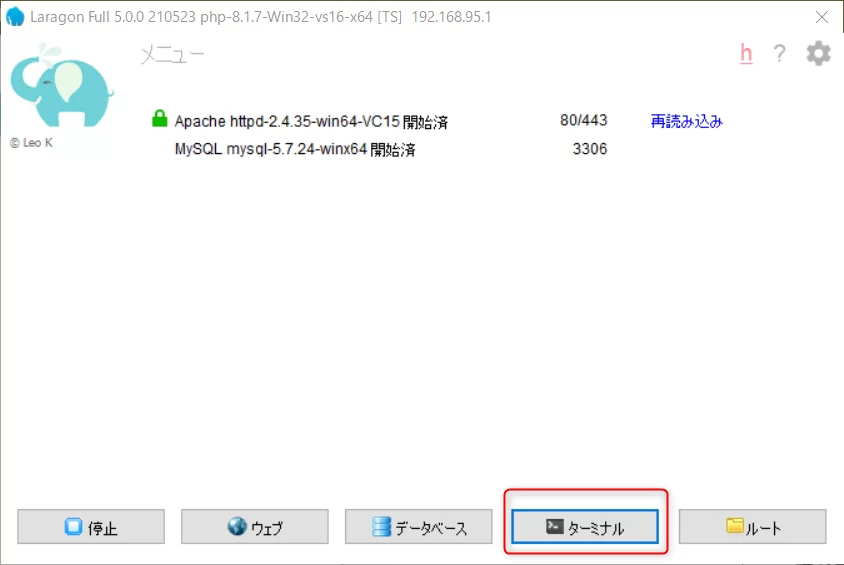Click the Laragon elephant logo
844x565 pixels.
point(62,86)
